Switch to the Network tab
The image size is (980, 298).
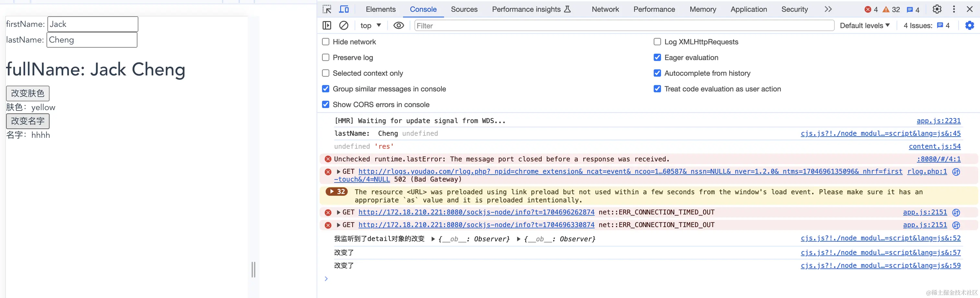click(605, 9)
